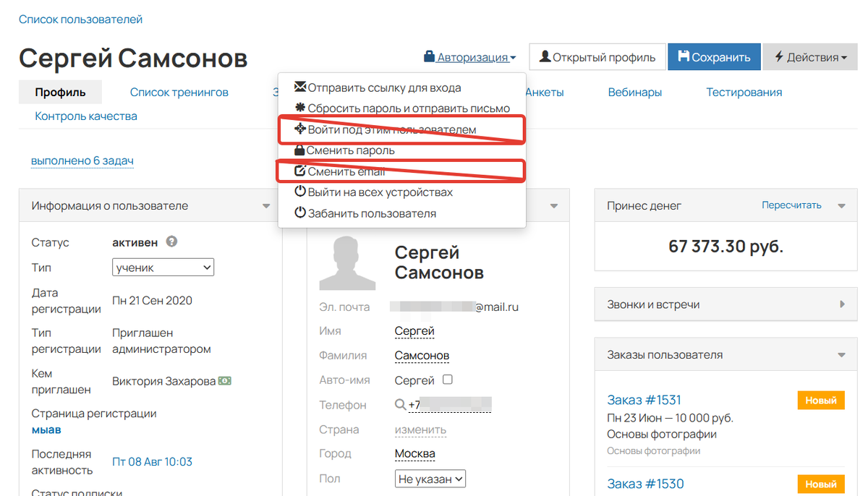Viewport: 868px width, 496px height.
Task: Click the asterisk icon to reset user password
Action: (x=299, y=108)
